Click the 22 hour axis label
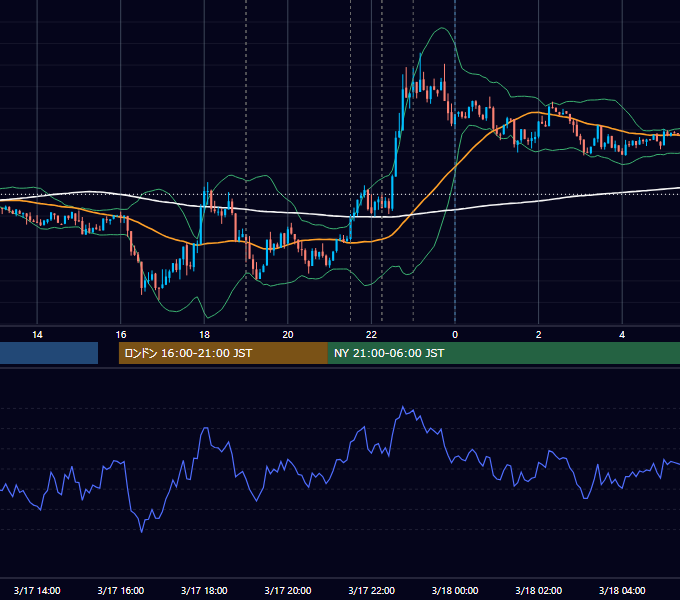Screen dimensions: 680x600 (x=371, y=335)
